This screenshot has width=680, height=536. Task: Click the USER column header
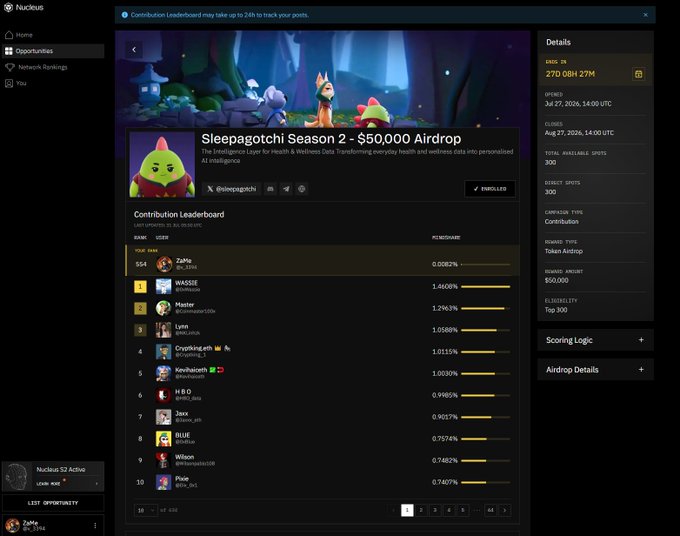[x=162, y=238]
